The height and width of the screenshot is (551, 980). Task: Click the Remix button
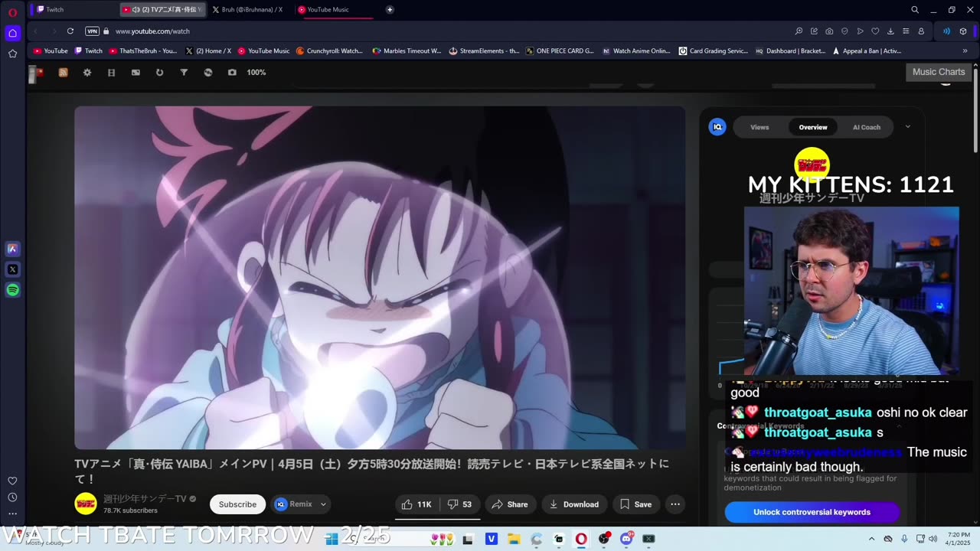[294, 504]
